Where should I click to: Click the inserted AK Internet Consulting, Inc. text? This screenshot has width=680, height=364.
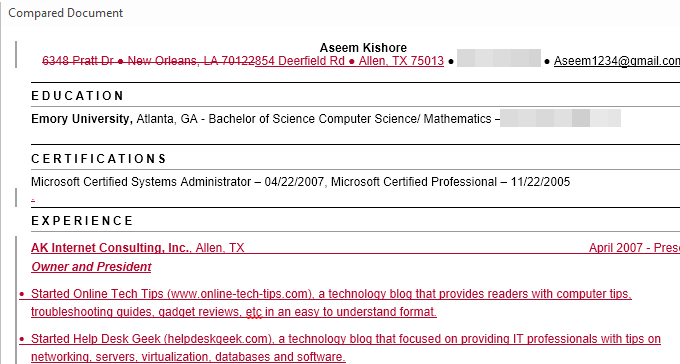(x=111, y=248)
